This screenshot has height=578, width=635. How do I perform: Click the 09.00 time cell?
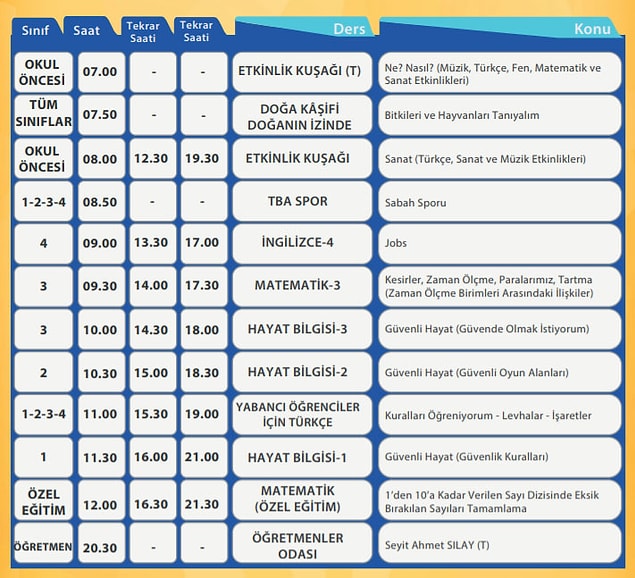101,244
